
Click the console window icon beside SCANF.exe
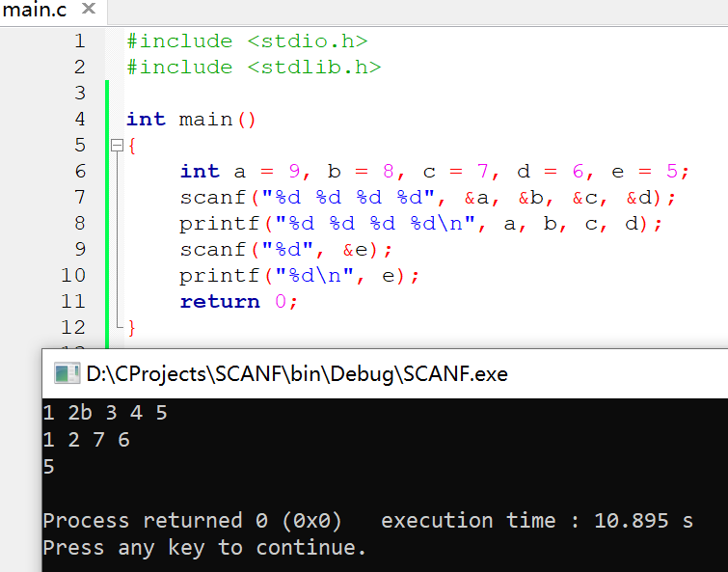[x=67, y=373]
